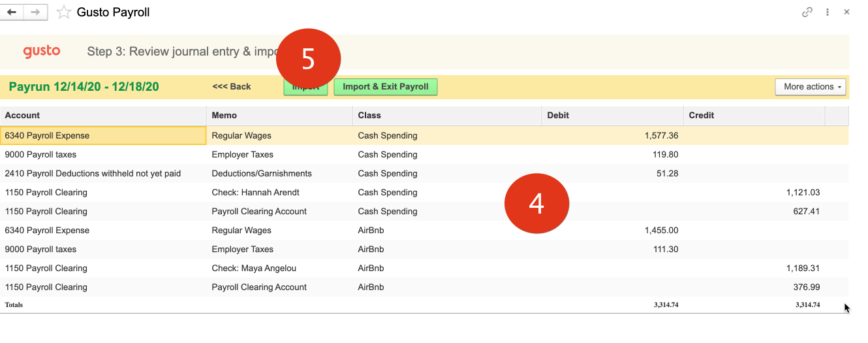Click the Payrun 12/14/20 - 12/18/20 heading
The image size is (868, 343).
(x=84, y=87)
